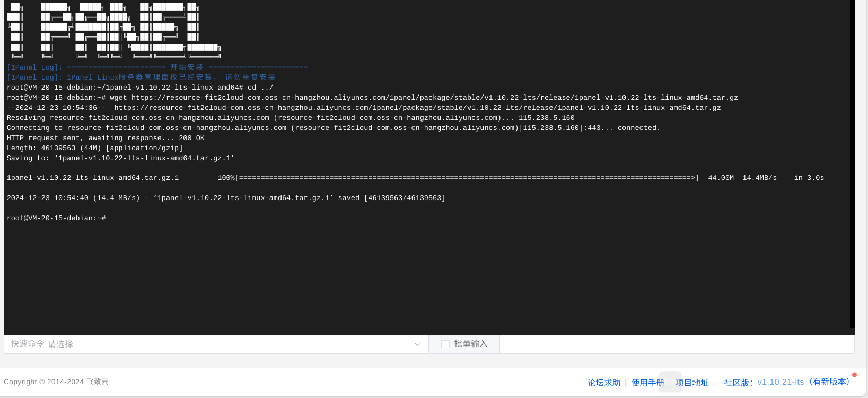Screen dimensions: 868x398
Task: Click the 'saved [46139563/46139563]' line
Action: pos(226,198)
